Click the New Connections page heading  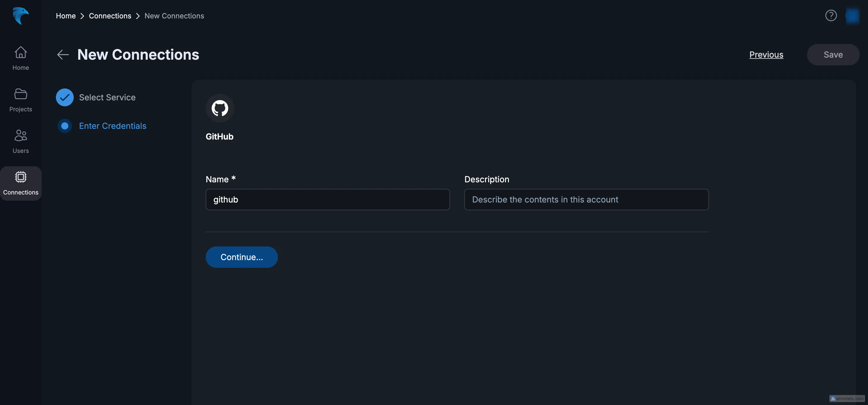pyautogui.click(x=138, y=55)
